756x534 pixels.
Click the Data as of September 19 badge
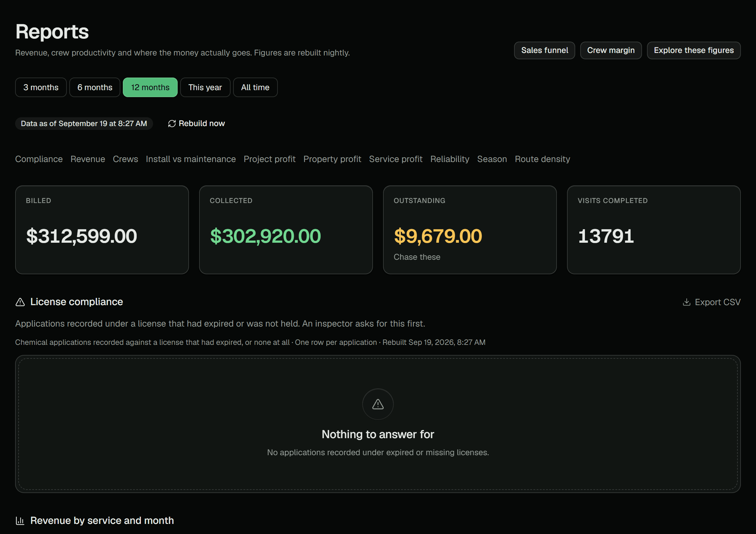pyautogui.click(x=84, y=124)
